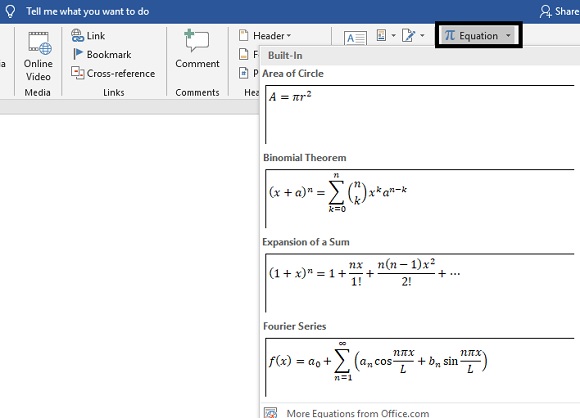Open the Cross-reference dialog

[x=113, y=73]
